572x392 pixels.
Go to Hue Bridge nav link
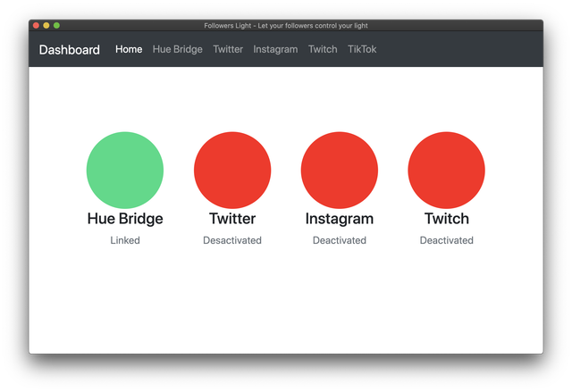point(177,49)
